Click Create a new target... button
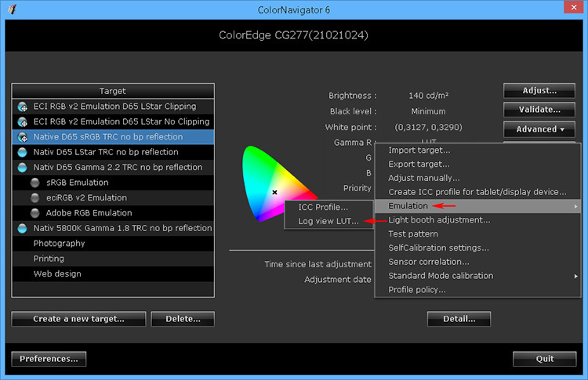The height and width of the screenshot is (380, 588). 78,319
